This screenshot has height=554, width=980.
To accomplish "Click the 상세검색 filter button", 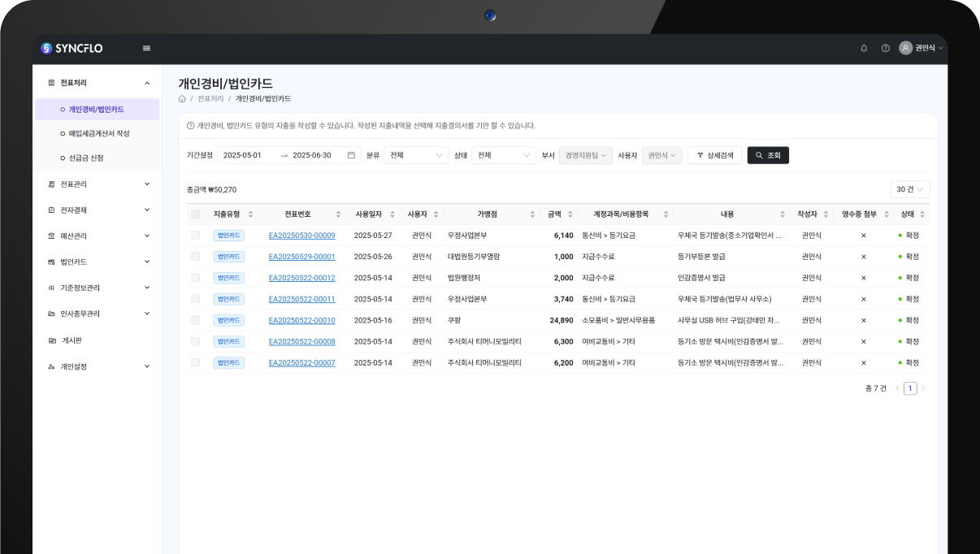I will click(x=714, y=155).
